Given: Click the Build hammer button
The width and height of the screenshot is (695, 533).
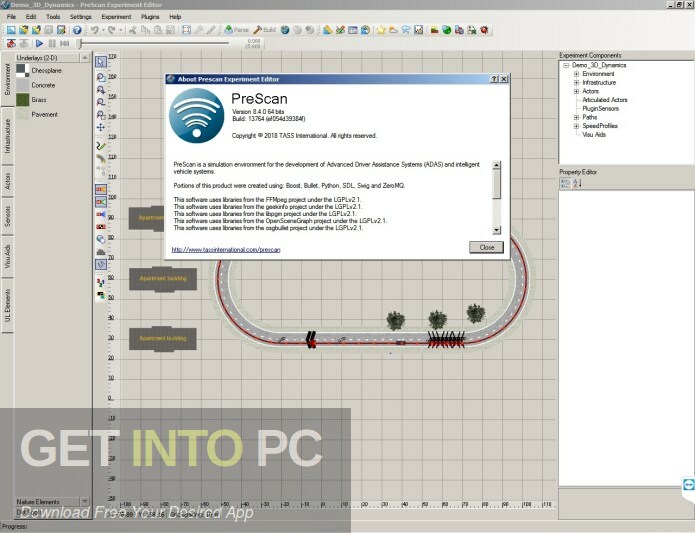Looking at the screenshot, I should 265,30.
